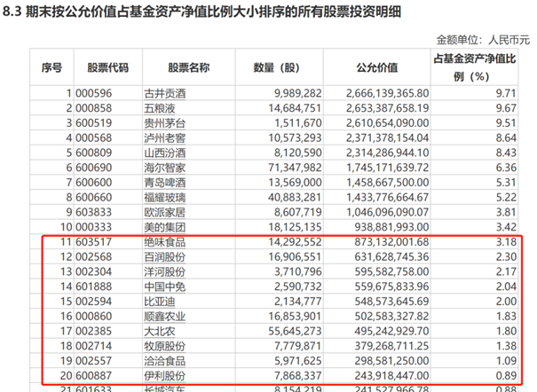The image size is (537, 392).
Task: Open the 百润股份 stock link
Action: tap(165, 257)
